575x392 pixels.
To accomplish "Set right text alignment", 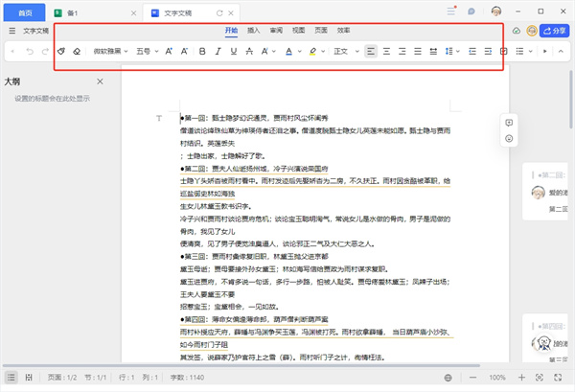I will (x=402, y=52).
